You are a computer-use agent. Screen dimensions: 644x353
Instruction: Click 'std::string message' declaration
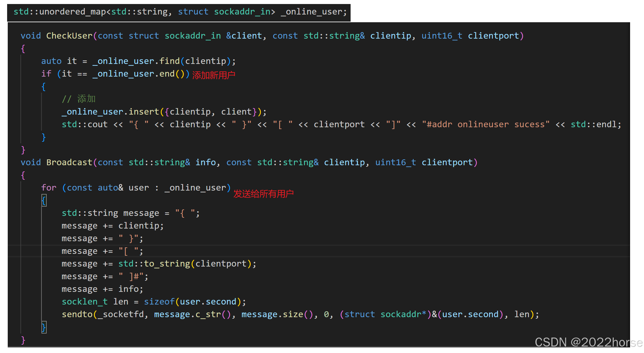110,213
